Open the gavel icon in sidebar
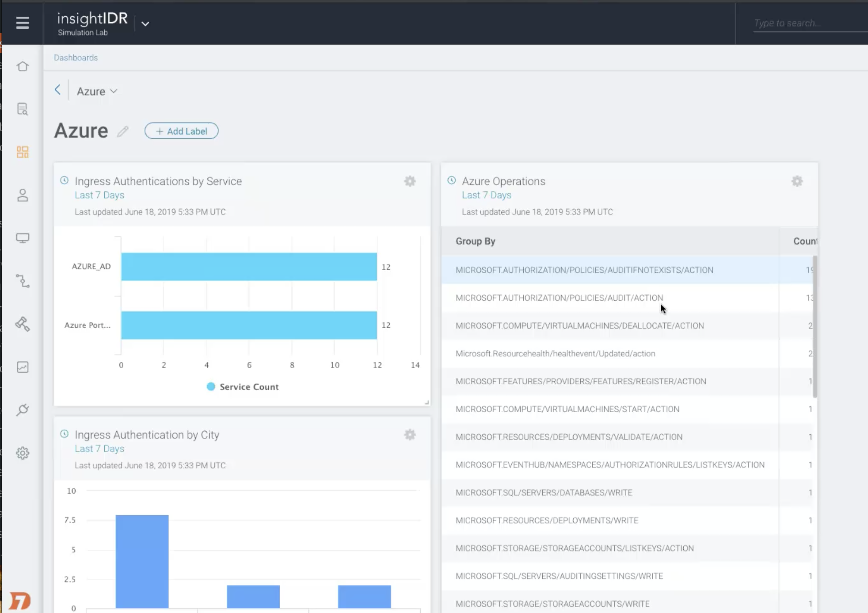The height and width of the screenshot is (613, 868). coord(23,324)
